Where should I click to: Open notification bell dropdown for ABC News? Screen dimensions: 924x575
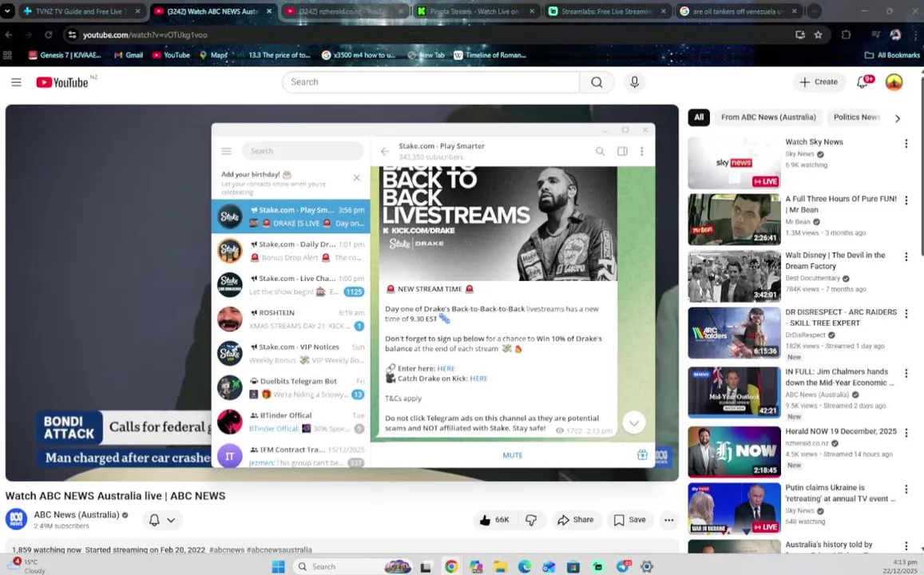click(x=163, y=520)
